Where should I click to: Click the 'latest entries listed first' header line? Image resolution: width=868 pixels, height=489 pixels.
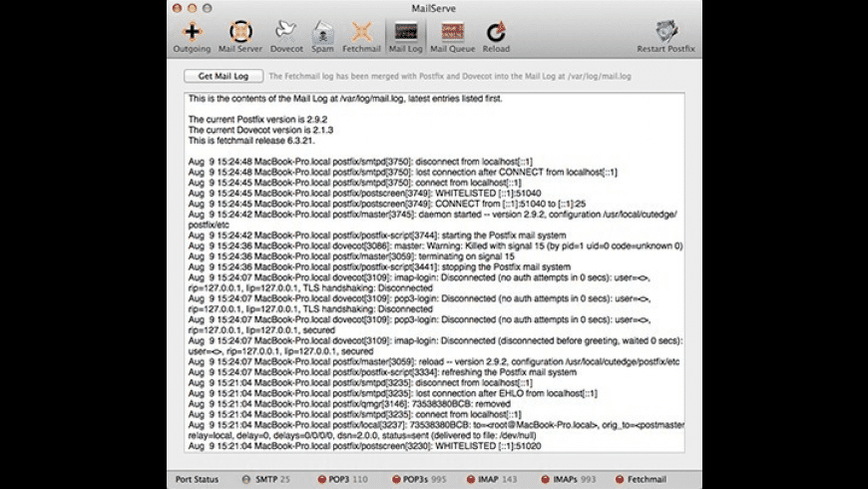[345, 99]
